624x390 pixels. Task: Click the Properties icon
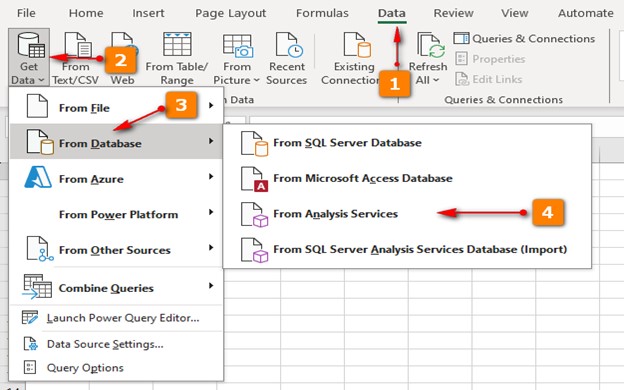tap(461, 58)
